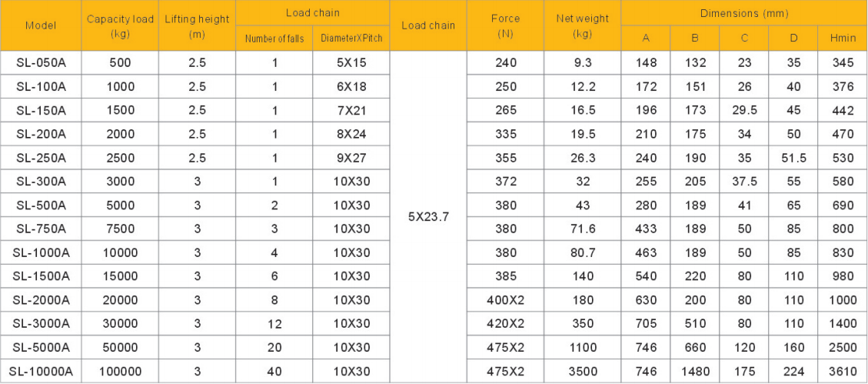Click the Capacity load (kg) header

(120, 25)
